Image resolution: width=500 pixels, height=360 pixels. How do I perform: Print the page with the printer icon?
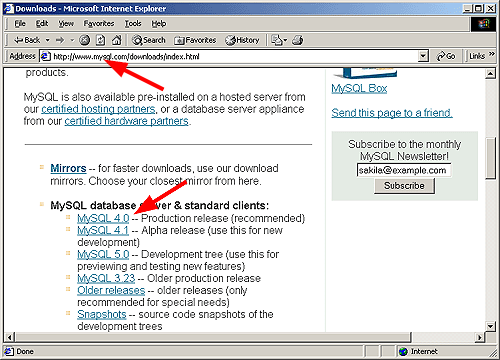click(298, 40)
